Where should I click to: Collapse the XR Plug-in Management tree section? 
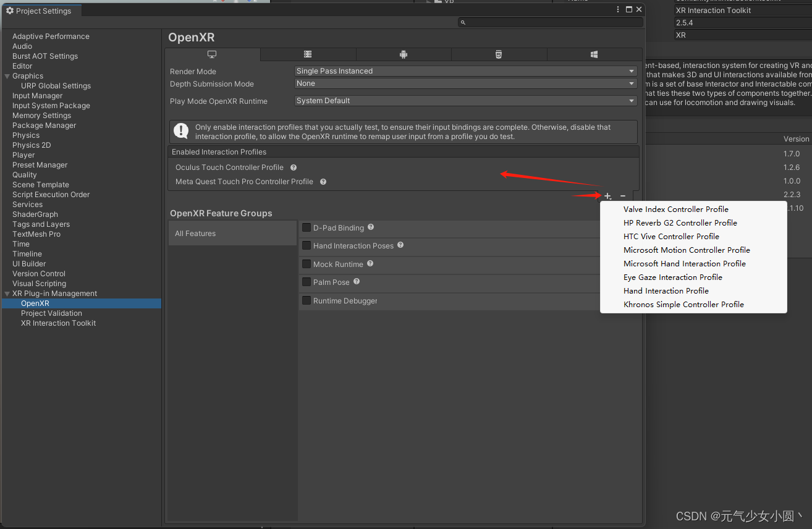[x=7, y=294]
